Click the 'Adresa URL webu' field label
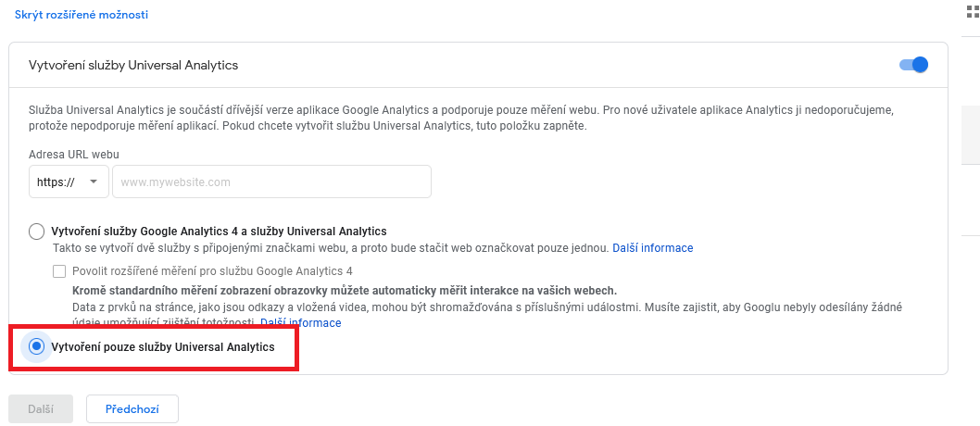 (74, 154)
